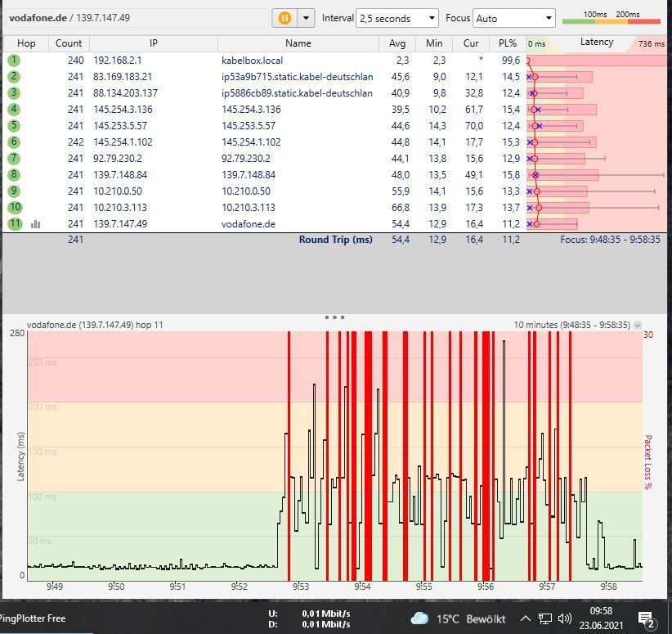The image size is (672, 634).
Task: Click the Focus: 9:48:35 - 9:58:35 label
Action: pyautogui.click(x=611, y=240)
